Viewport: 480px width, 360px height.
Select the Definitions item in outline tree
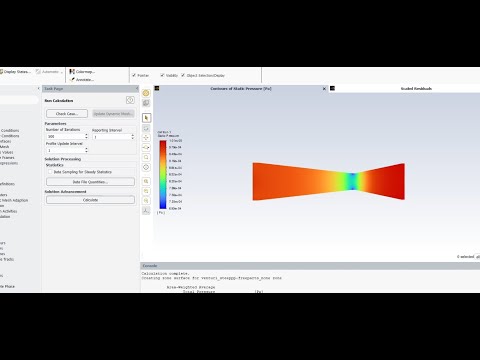click(7, 184)
